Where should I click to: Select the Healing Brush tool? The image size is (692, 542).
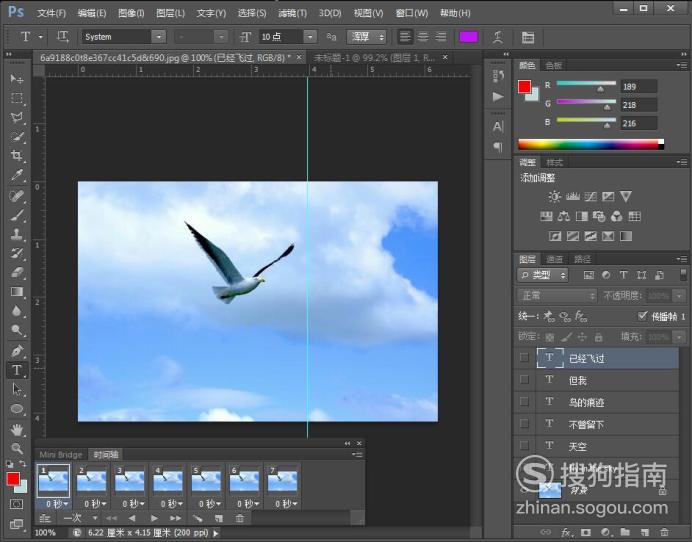point(17,196)
